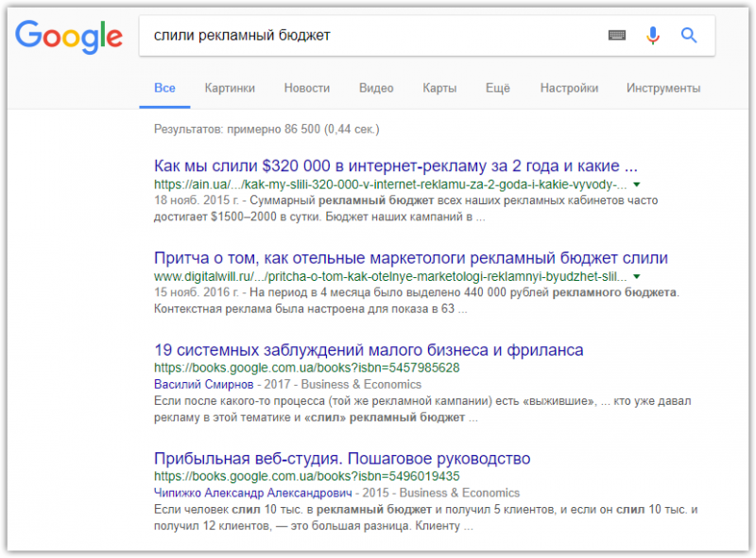Screen dimensions: 756x558
Task: Start voice search with microphone icon
Action: 653,35
